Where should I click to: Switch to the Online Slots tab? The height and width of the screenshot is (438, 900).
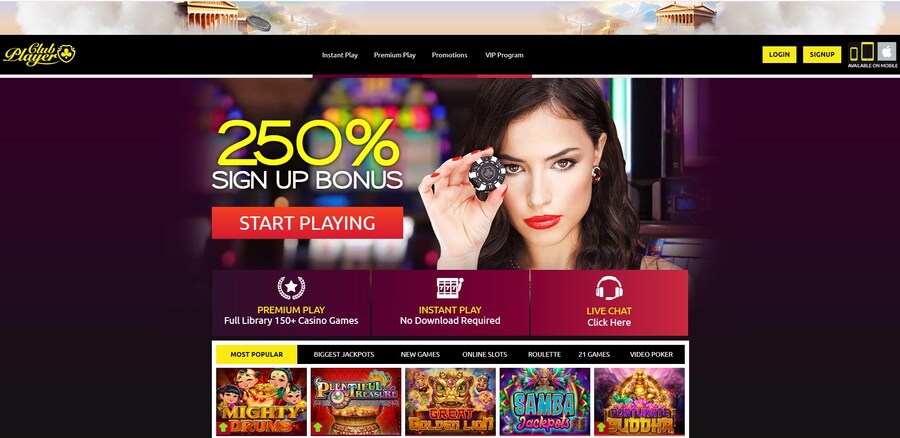coord(484,354)
